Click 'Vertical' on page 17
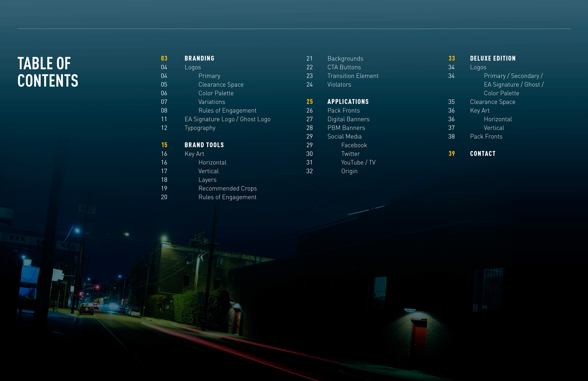Image resolution: width=588 pixels, height=381 pixels. pos(209,171)
